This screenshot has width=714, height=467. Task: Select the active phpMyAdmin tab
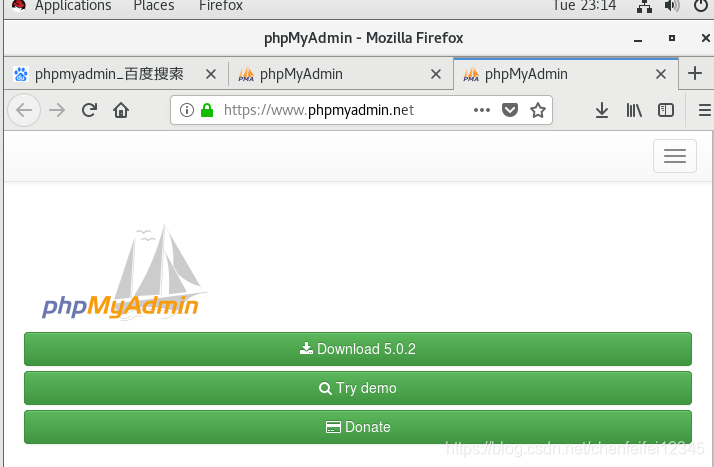pyautogui.click(x=566, y=74)
